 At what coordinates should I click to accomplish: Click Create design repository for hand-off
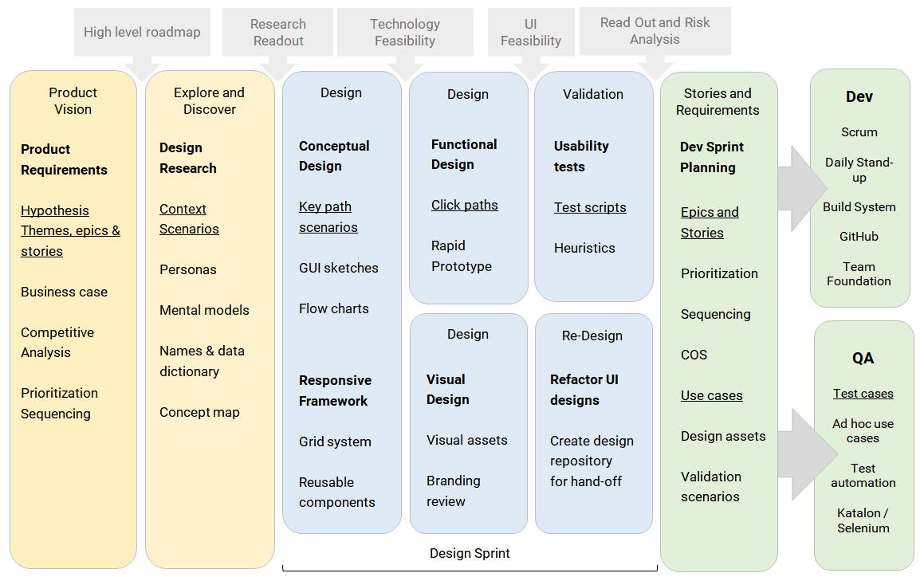click(x=592, y=461)
